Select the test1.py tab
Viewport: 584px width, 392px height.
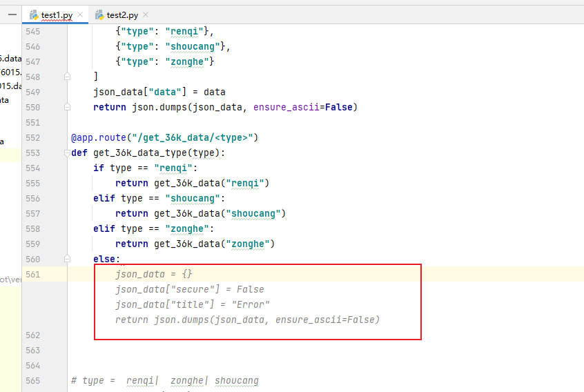(56, 14)
